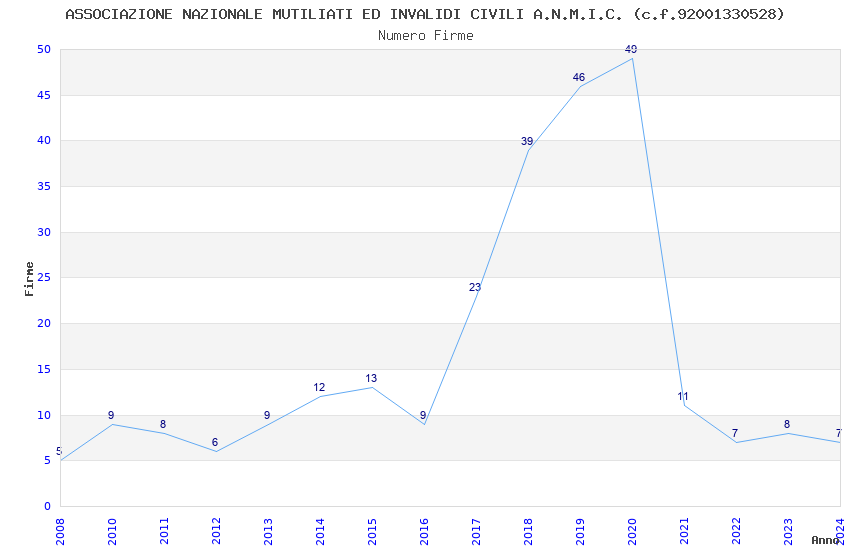Click the data label 7 above 2022
Screen dimensions: 850x550
tap(735, 433)
